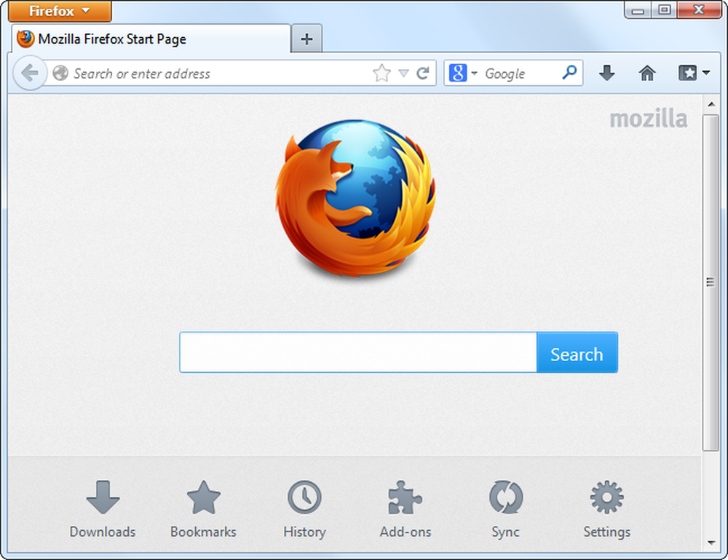Click the site identity globe icon
This screenshot has height=560, width=728.
(x=60, y=73)
